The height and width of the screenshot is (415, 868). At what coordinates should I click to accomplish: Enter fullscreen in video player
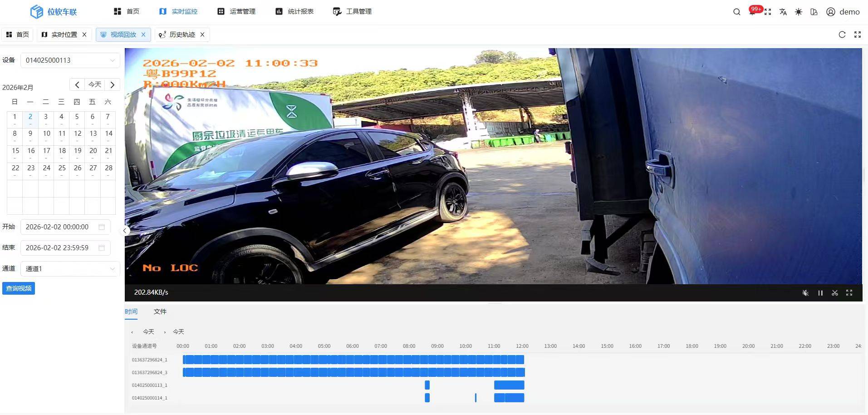coord(849,293)
